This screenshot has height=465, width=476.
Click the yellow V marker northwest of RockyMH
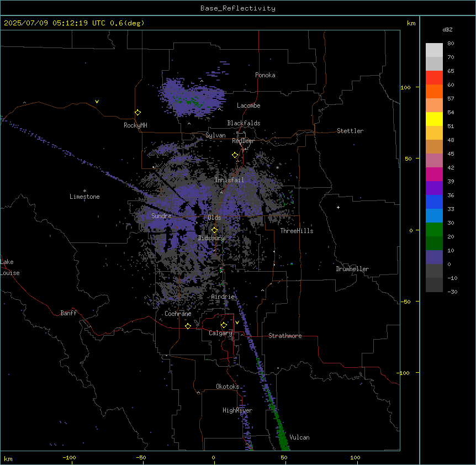[x=97, y=102]
